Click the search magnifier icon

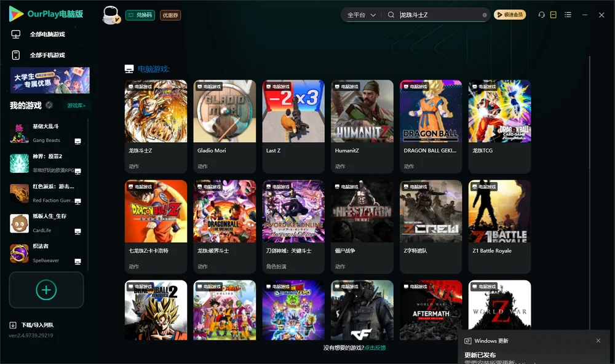click(x=391, y=15)
